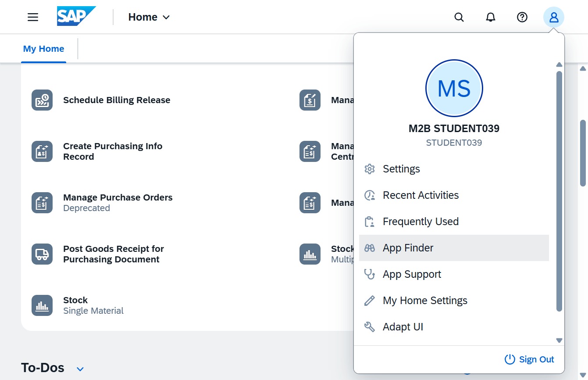
Task: Close user menu via header profile icon
Action: point(554,17)
